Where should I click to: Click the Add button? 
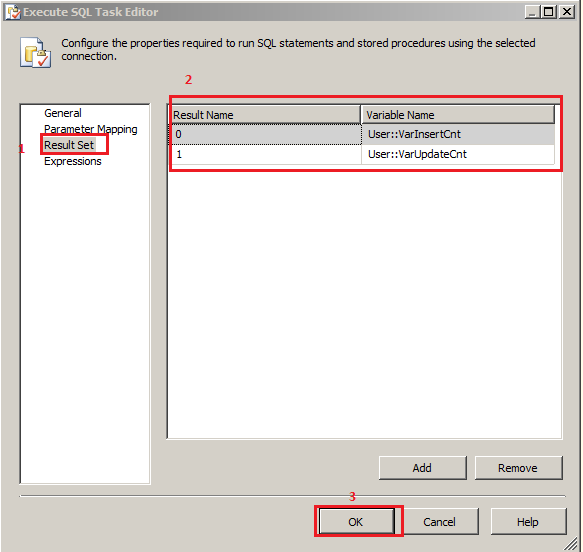[x=422, y=468]
